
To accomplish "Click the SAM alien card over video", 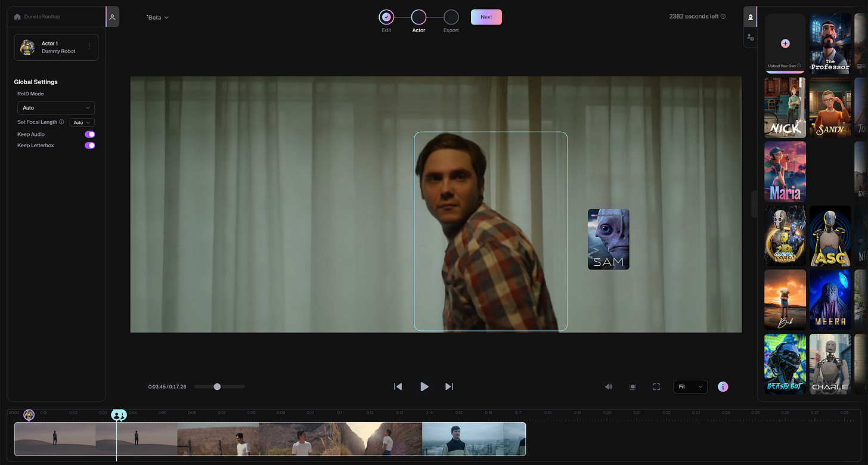I will pos(609,239).
